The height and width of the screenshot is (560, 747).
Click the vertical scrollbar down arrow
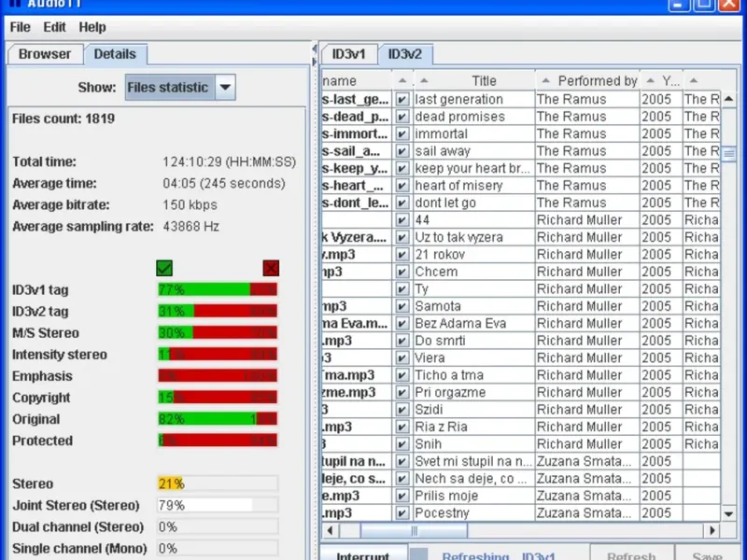729,514
